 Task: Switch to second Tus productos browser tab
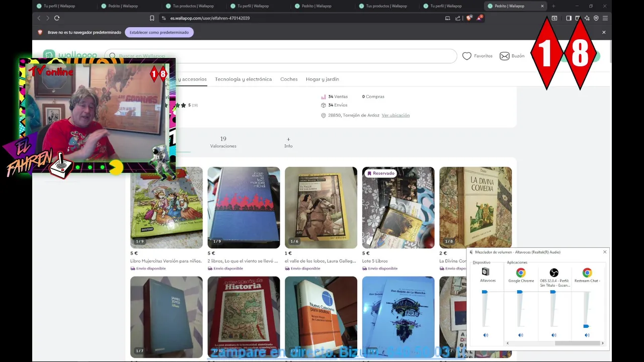[x=386, y=6]
